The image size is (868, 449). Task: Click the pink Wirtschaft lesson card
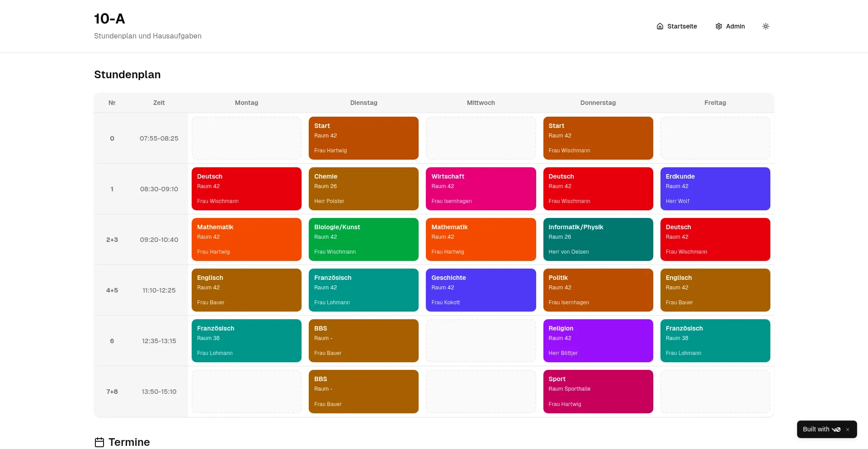tap(481, 189)
